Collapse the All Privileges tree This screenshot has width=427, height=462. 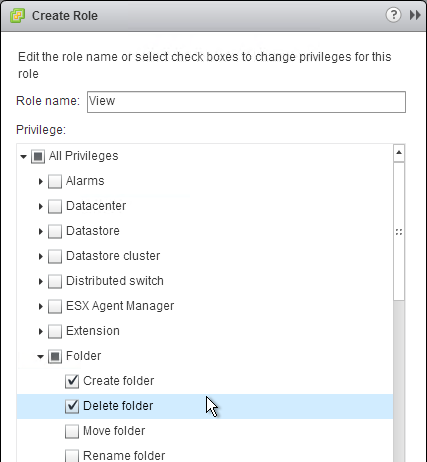point(23,156)
